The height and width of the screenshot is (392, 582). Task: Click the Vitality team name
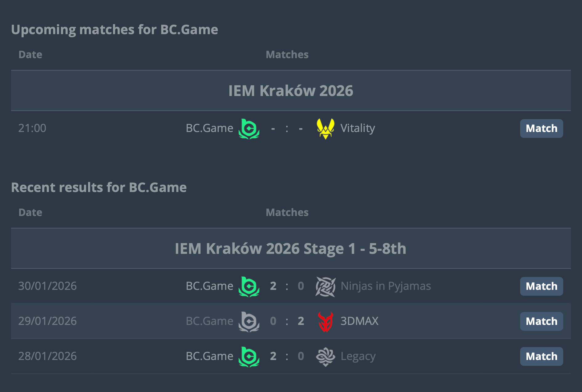[x=358, y=128]
